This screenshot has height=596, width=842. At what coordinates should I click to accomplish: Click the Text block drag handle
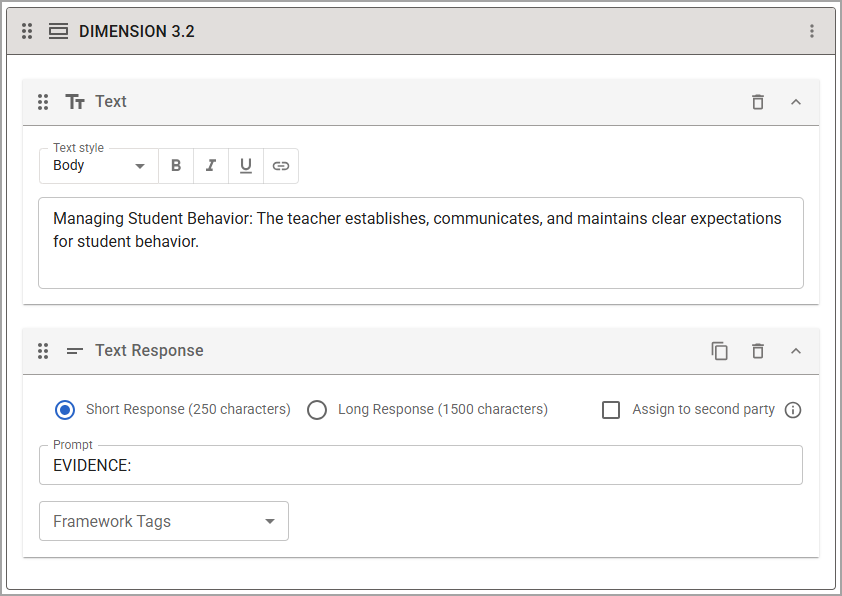pyautogui.click(x=43, y=101)
